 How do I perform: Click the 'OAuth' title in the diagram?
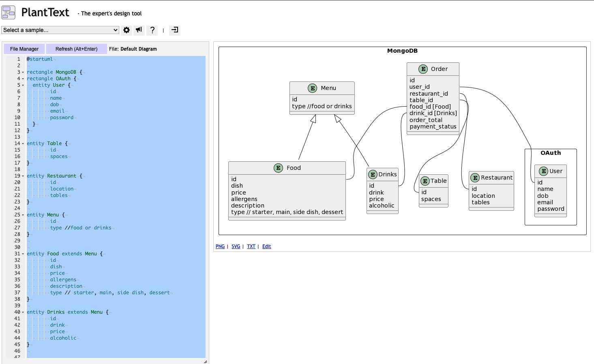pyautogui.click(x=551, y=153)
